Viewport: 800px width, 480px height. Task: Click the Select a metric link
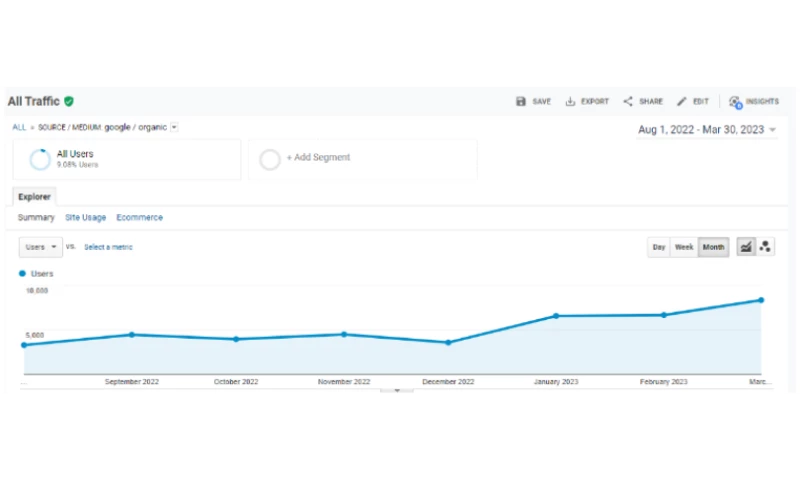point(108,247)
